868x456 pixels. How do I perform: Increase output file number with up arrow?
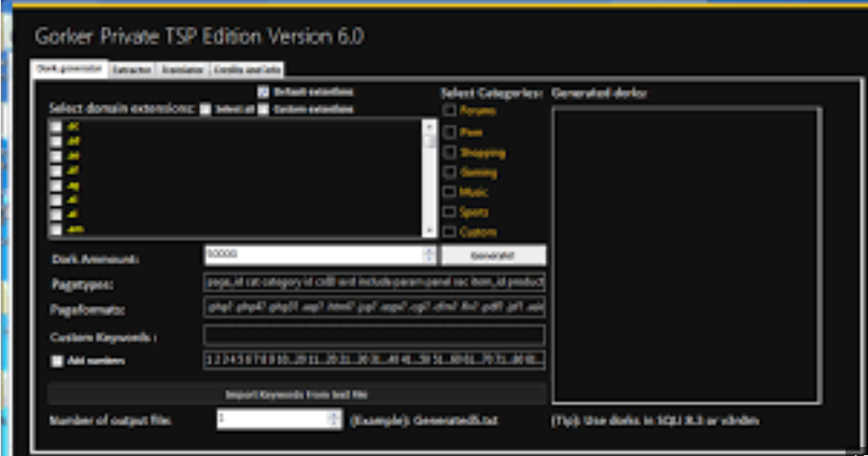334,415
